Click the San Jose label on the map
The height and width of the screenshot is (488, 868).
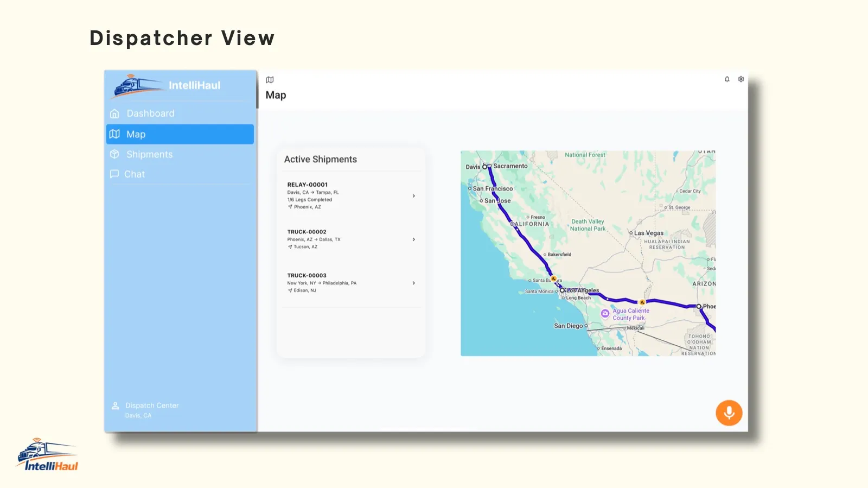pos(497,201)
